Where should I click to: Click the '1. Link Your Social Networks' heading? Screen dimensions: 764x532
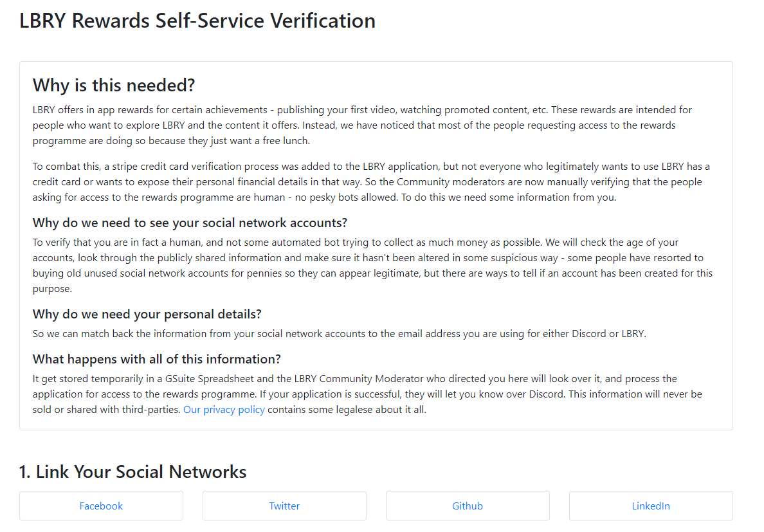(132, 472)
